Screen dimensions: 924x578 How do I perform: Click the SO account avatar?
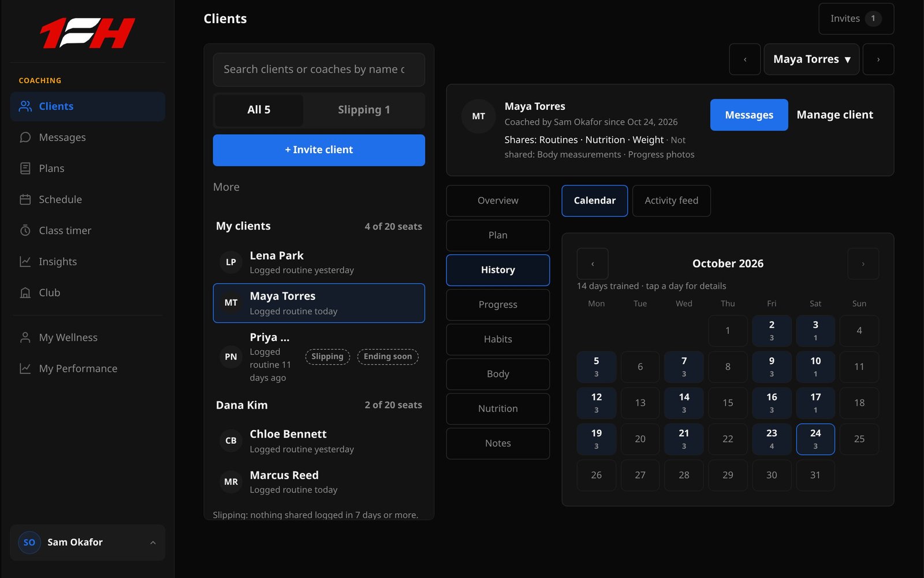[29, 542]
